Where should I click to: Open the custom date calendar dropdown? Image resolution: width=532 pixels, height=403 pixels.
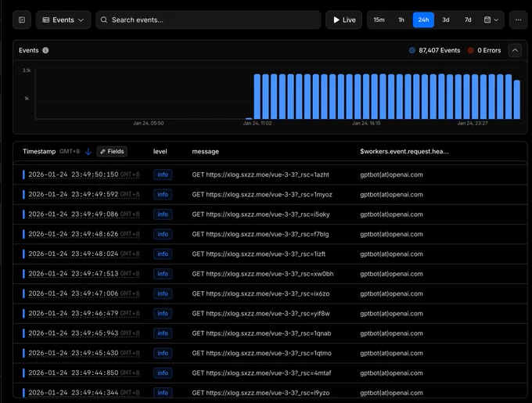click(491, 20)
